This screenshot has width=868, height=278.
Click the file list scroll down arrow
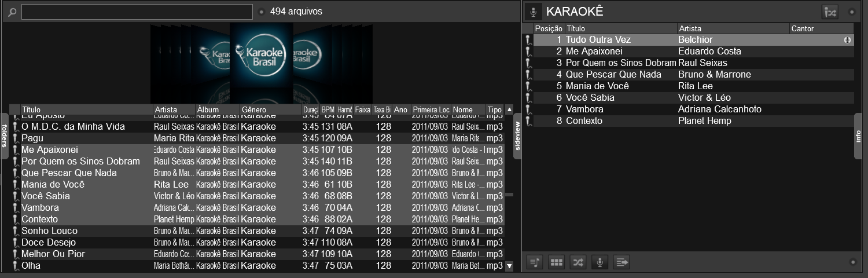coord(509,266)
